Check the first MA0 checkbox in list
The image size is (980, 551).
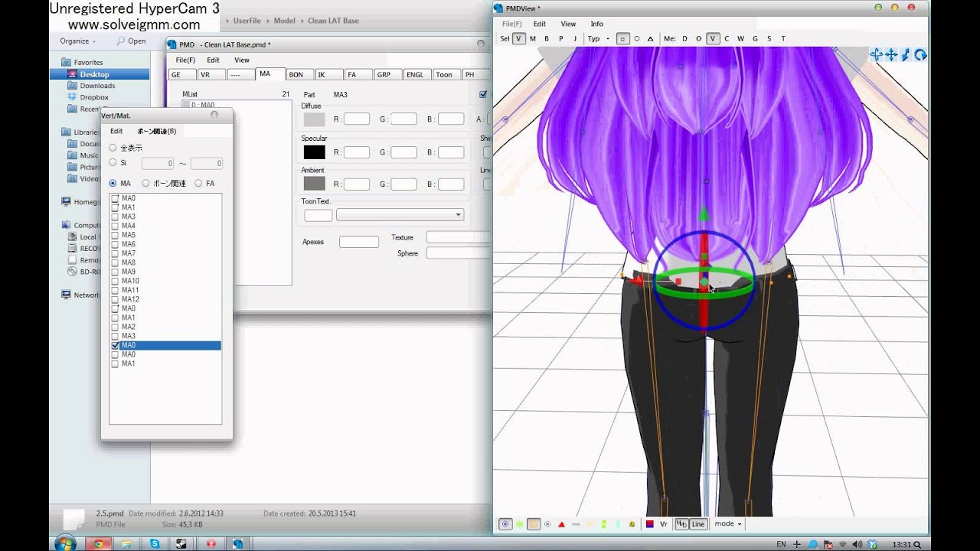pyautogui.click(x=115, y=198)
